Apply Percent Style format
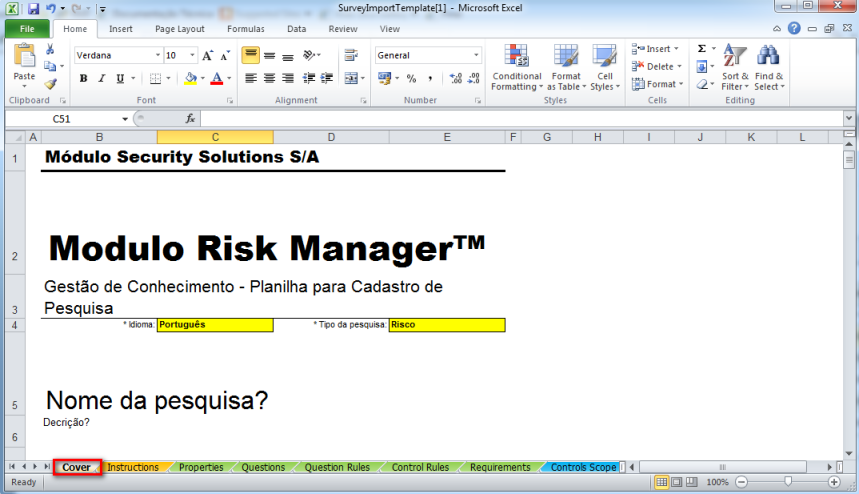The image size is (859, 494). [x=411, y=78]
